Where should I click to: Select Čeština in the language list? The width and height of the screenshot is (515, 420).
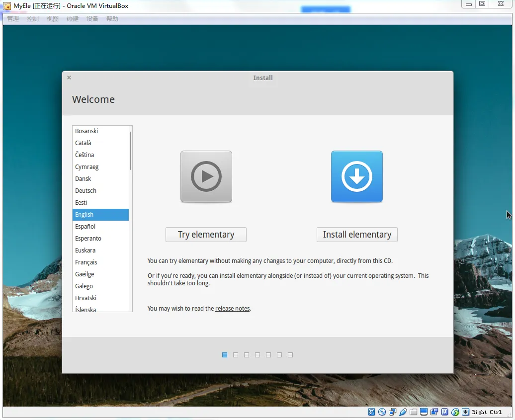click(x=100, y=155)
